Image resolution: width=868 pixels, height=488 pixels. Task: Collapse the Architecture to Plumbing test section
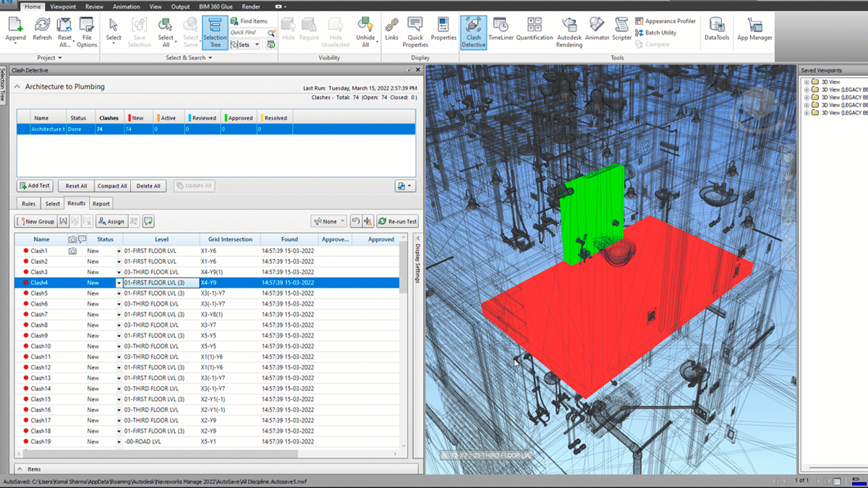(17, 87)
